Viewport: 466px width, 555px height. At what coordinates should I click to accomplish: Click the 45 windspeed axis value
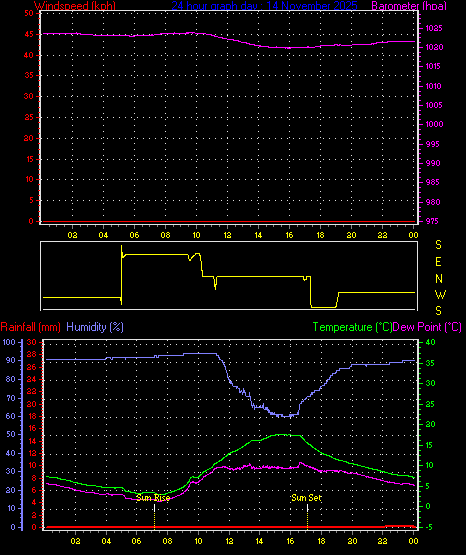pos(29,34)
